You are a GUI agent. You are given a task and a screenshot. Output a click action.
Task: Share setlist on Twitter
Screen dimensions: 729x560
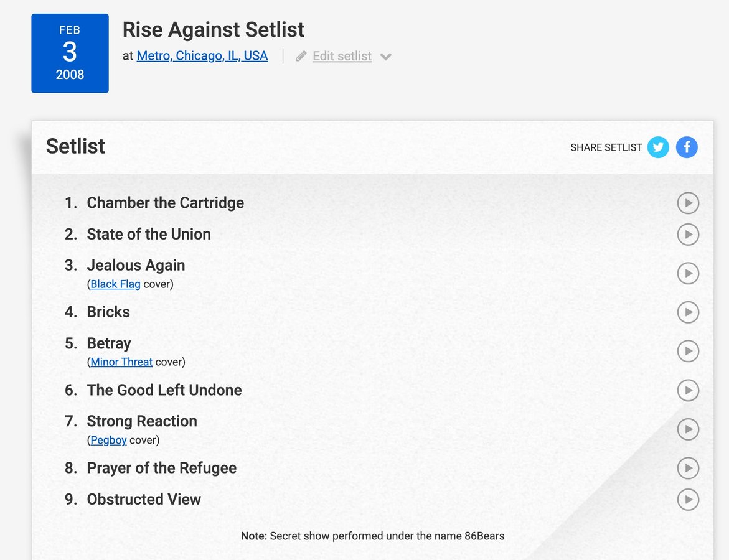pos(658,147)
